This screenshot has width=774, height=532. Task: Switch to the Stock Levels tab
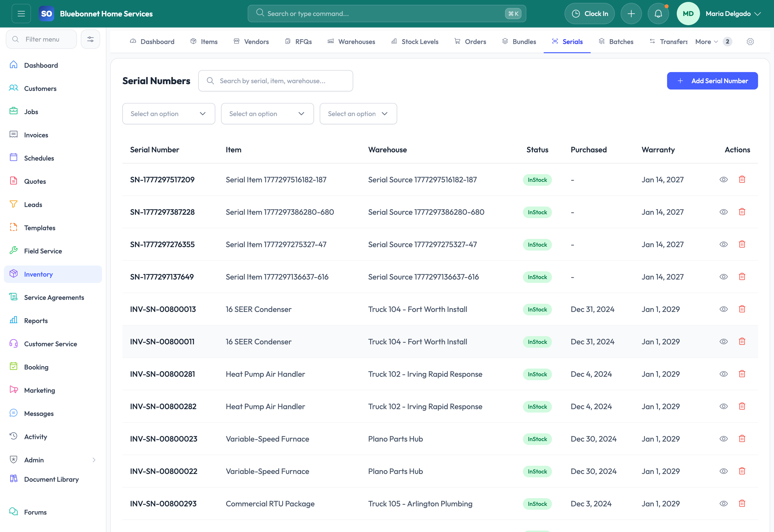415,42
